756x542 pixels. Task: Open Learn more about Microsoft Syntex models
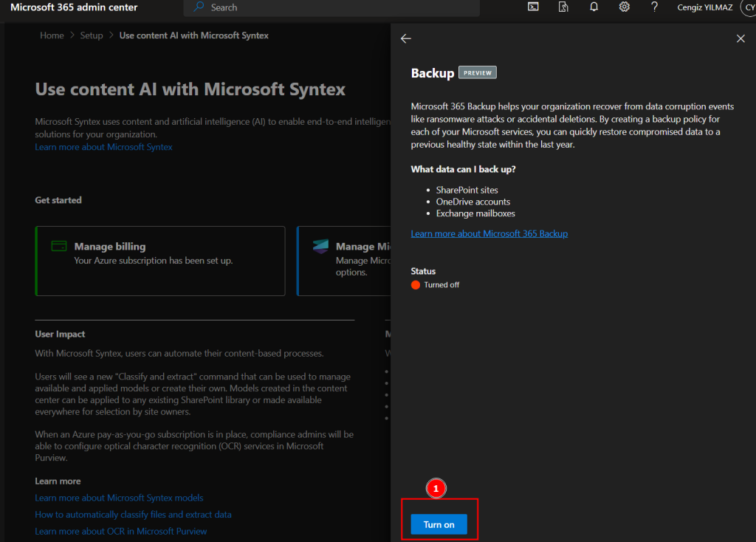[x=119, y=498]
